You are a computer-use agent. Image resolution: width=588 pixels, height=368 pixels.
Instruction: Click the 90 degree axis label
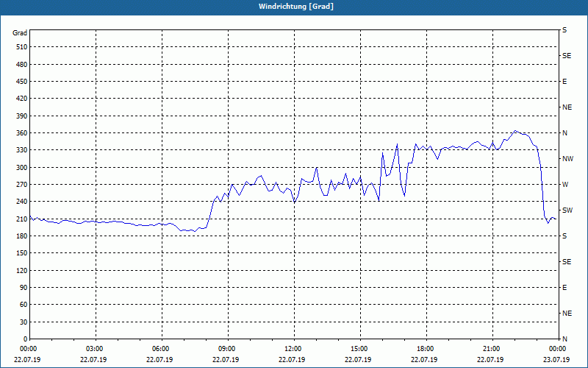[x=24, y=287]
